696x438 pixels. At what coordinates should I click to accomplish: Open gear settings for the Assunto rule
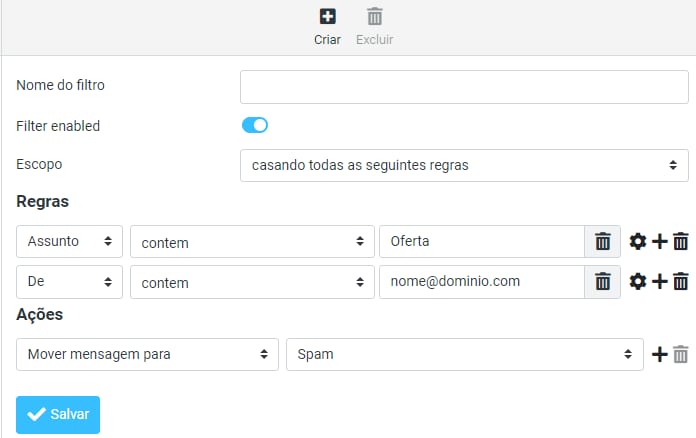[x=638, y=241]
